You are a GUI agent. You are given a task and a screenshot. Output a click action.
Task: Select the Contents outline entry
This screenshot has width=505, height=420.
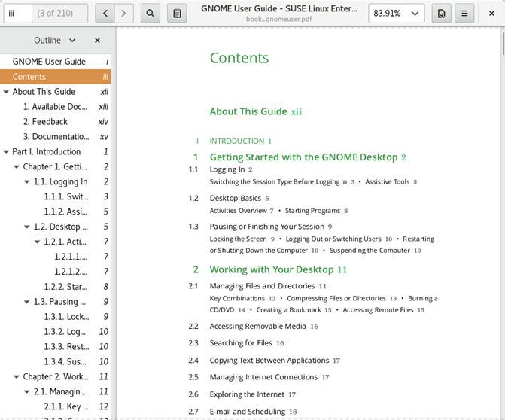point(56,77)
